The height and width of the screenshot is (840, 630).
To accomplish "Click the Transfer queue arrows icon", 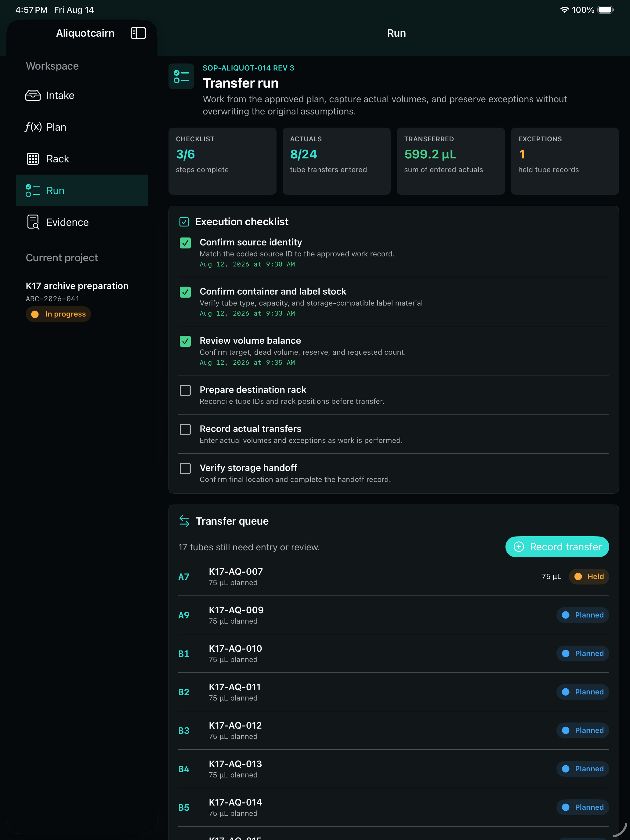I will coord(184,521).
